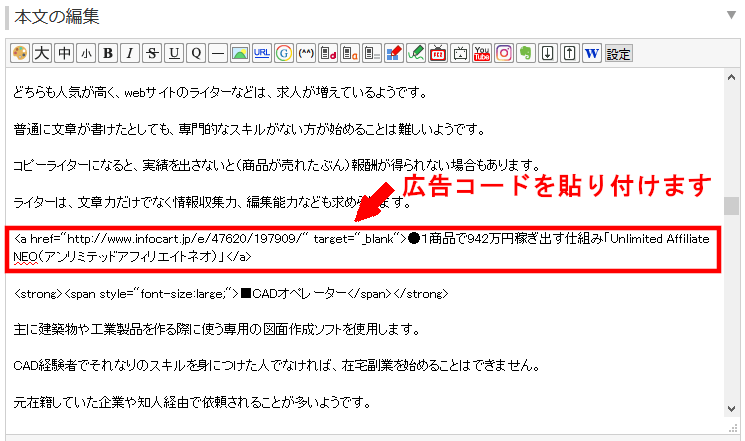The width and height of the screenshot is (745, 441).
Task: Insert an Instagram post
Action: click(504, 53)
